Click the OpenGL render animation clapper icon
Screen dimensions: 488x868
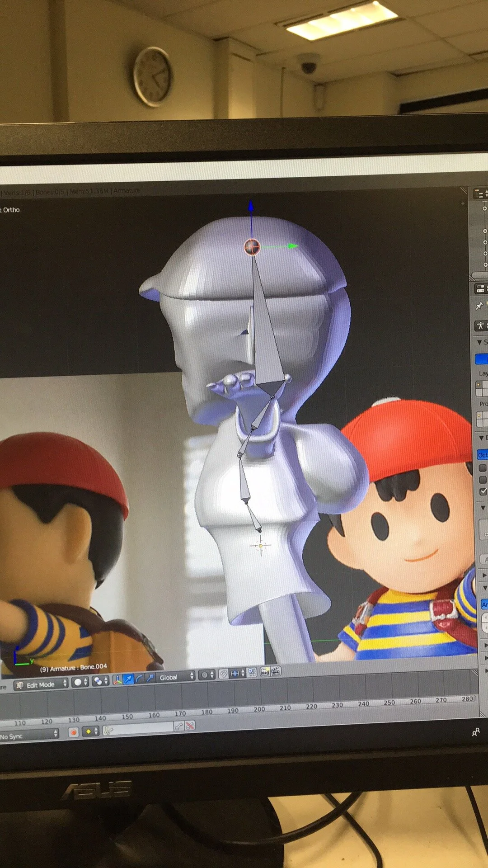tap(276, 671)
